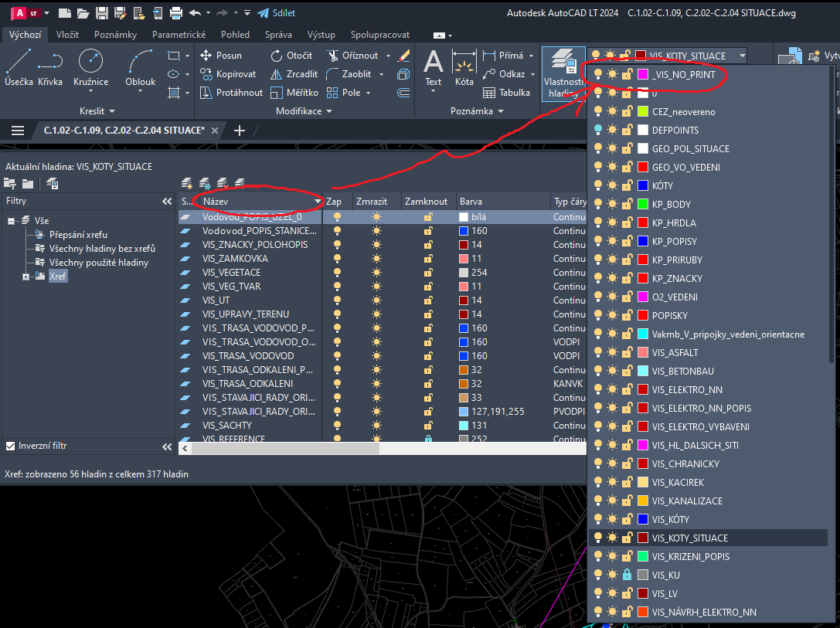Click the color swatch of VIS_SACHTY layer
The height and width of the screenshot is (628, 840).
pos(464,426)
